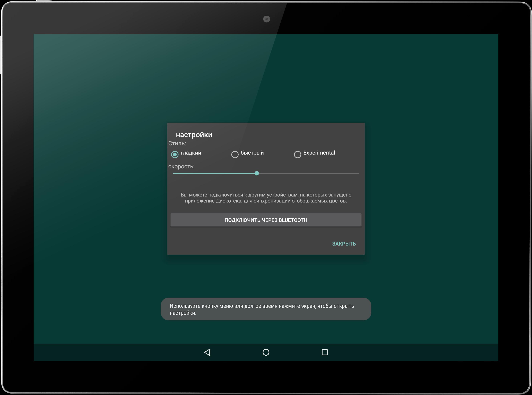Select the быстрый style radio button
Screen dimensions: 532x395
235,155
